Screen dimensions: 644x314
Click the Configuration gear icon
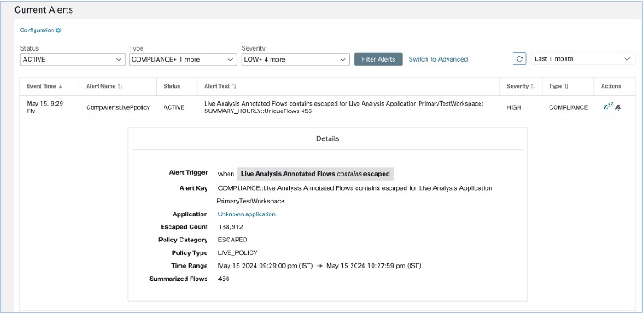58,30
